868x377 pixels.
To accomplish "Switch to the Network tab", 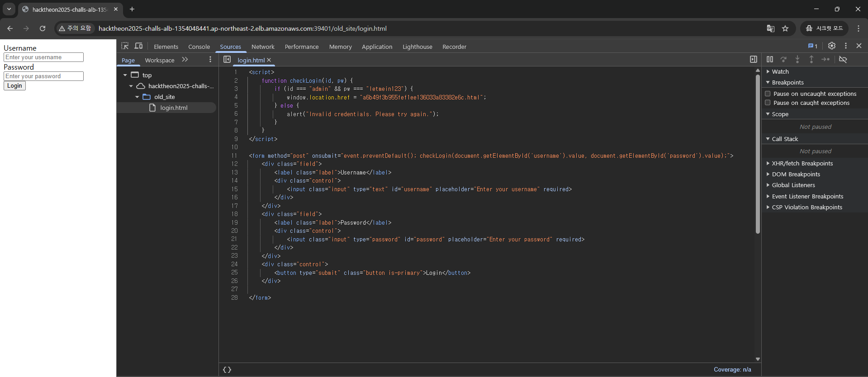I will (263, 47).
